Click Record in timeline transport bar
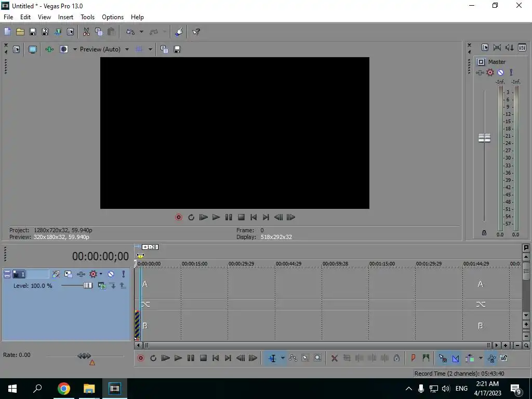 click(x=140, y=358)
